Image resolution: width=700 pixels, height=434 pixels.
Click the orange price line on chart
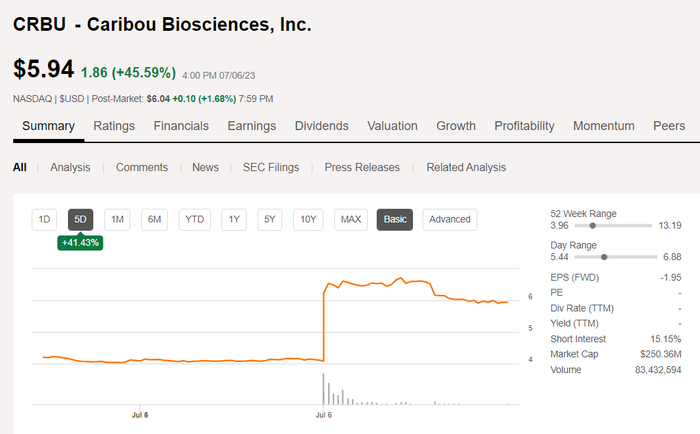coord(400,281)
